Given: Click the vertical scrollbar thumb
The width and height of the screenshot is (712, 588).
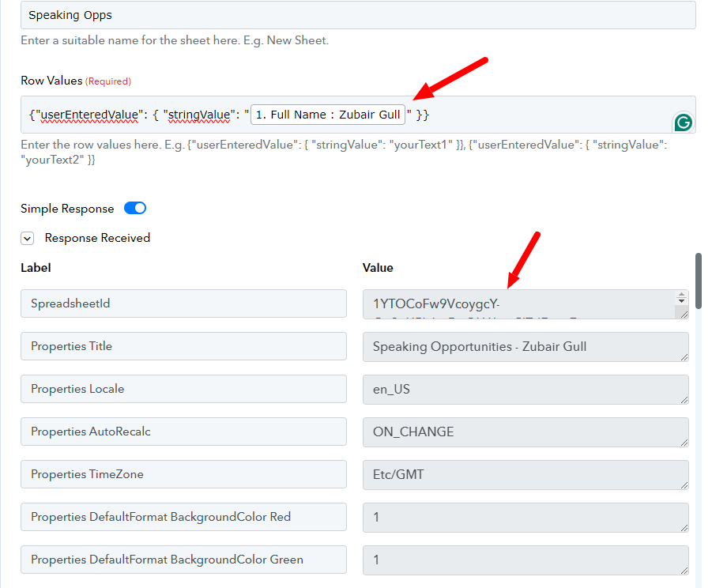Looking at the screenshot, I should coord(699,281).
